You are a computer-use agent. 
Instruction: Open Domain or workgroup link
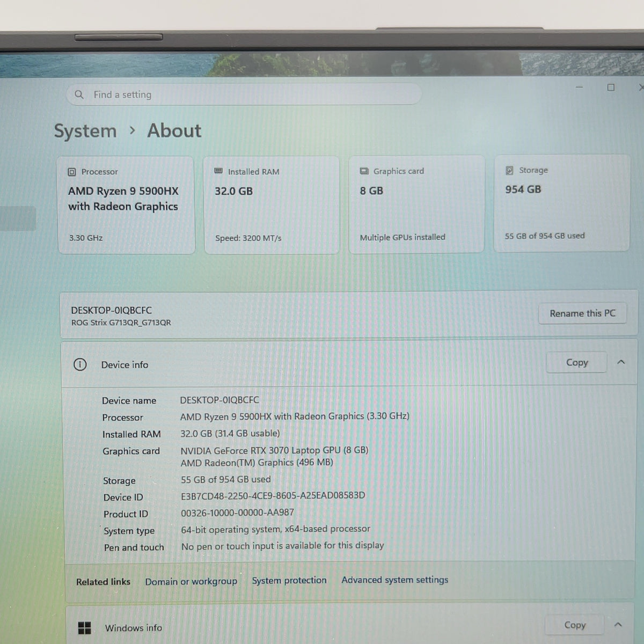(x=191, y=581)
